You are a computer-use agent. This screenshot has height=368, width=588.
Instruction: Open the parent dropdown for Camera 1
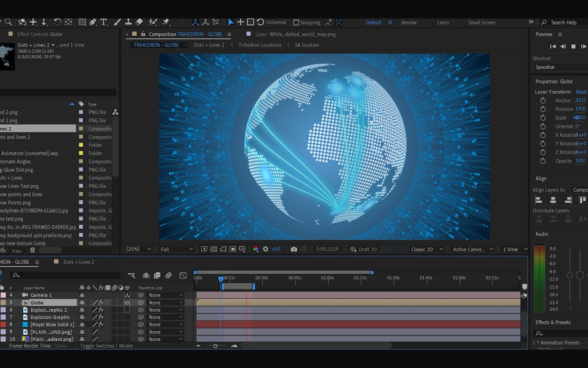pyautogui.click(x=165, y=295)
